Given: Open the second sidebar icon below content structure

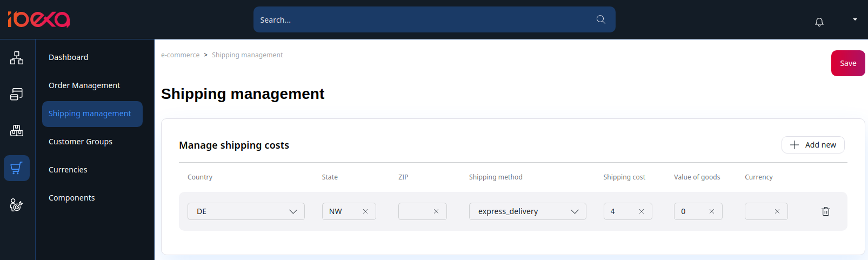Looking at the screenshot, I should tap(17, 94).
